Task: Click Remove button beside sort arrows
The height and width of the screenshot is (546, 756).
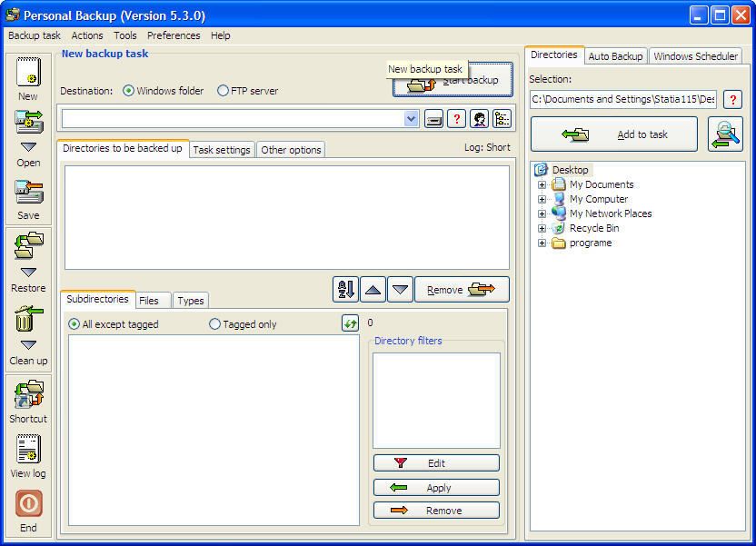Action: (462, 290)
